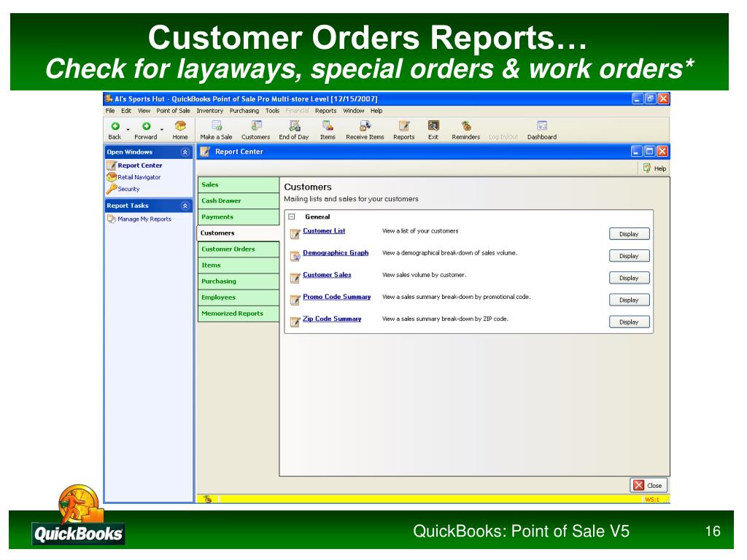Select the Memorized Reports category
747x560 pixels.
(x=239, y=314)
